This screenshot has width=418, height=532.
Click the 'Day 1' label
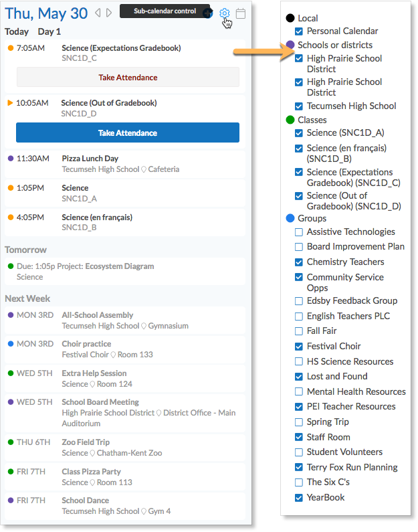[x=49, y=31]
